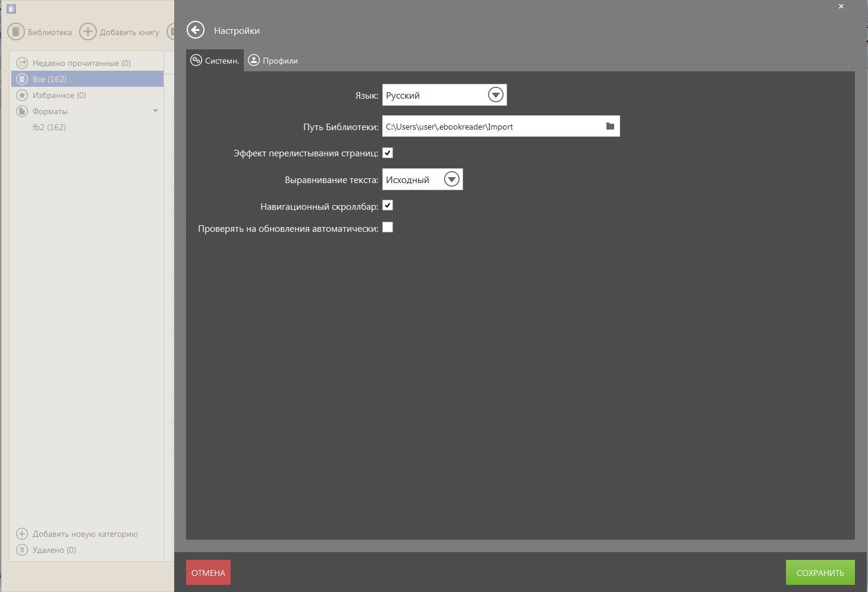Screen dimensions: 868x592
Task: Click Добавить новую категорию
Action: 77,534
